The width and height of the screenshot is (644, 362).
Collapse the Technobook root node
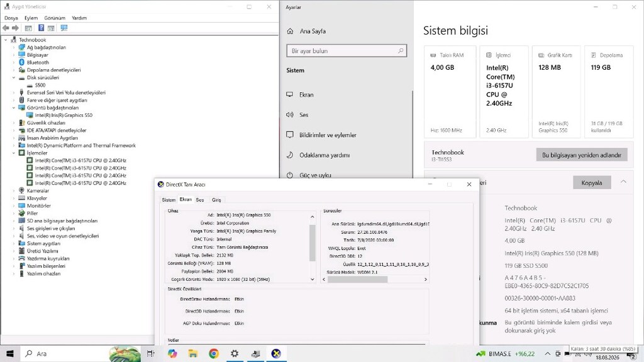coord(6,40)
